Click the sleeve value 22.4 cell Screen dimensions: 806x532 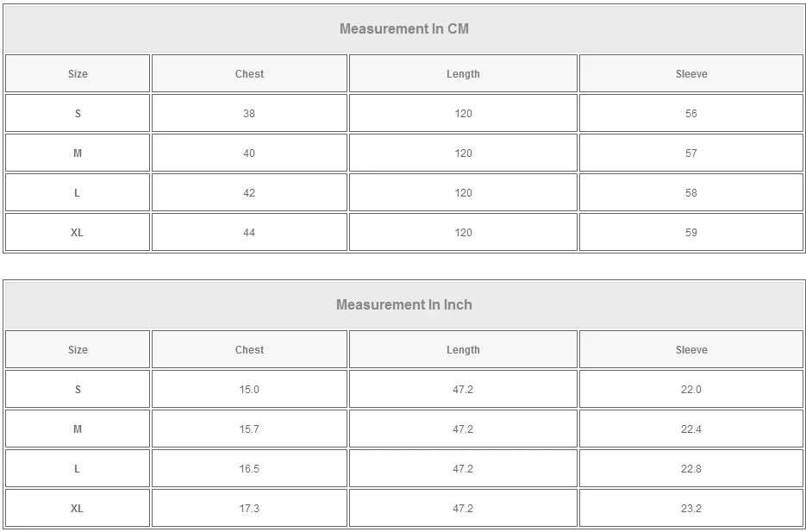(690, 429)
